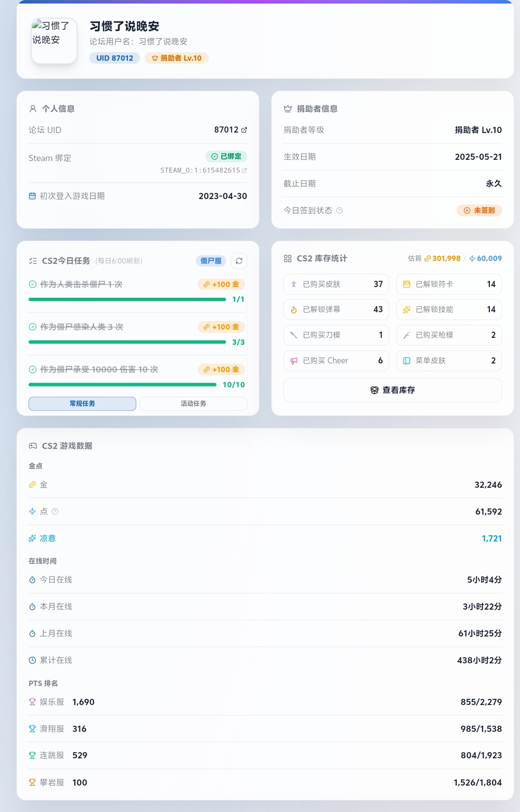Viewport: 520px width, 812px height.
Task: Click the check icon of 作为人类击杀僵尸 1 次
Action: [x=33, y=285]
